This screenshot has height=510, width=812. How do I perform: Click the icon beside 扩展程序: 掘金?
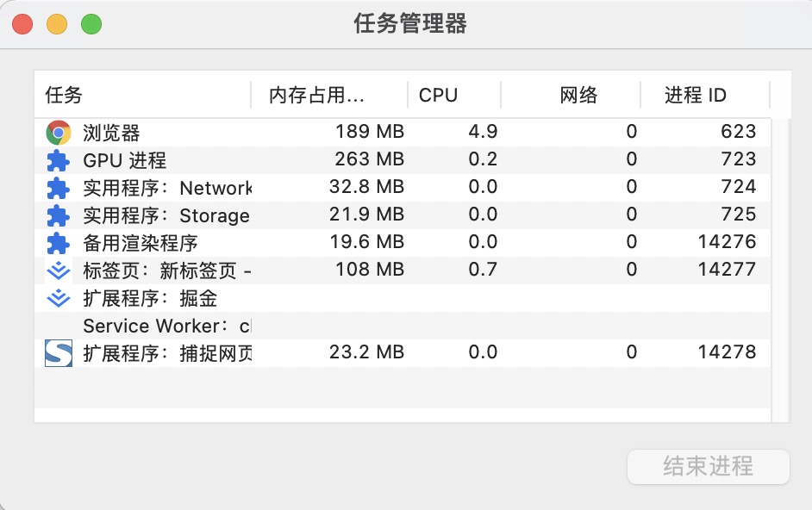pos(59,298)
